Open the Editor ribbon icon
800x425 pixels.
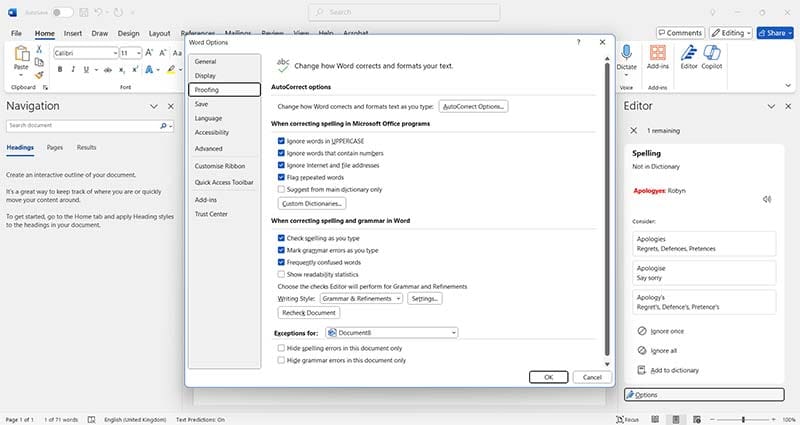[x=689, y=53]
